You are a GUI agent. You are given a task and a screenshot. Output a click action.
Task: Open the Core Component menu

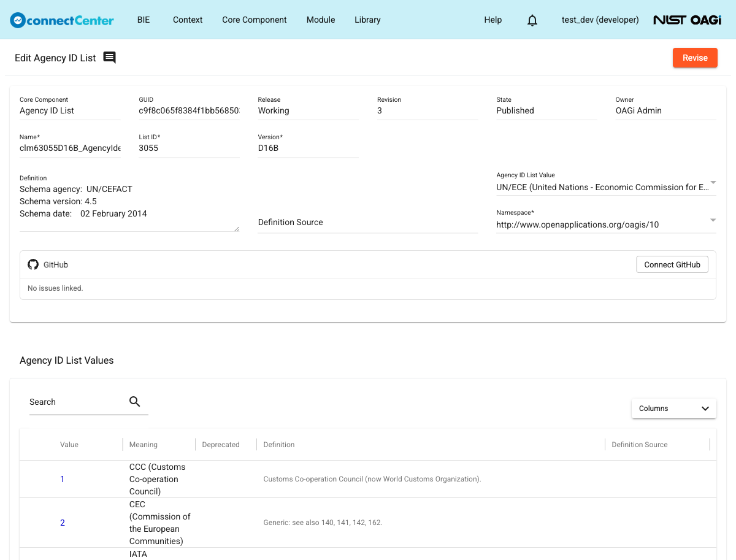tap(255, 20)
